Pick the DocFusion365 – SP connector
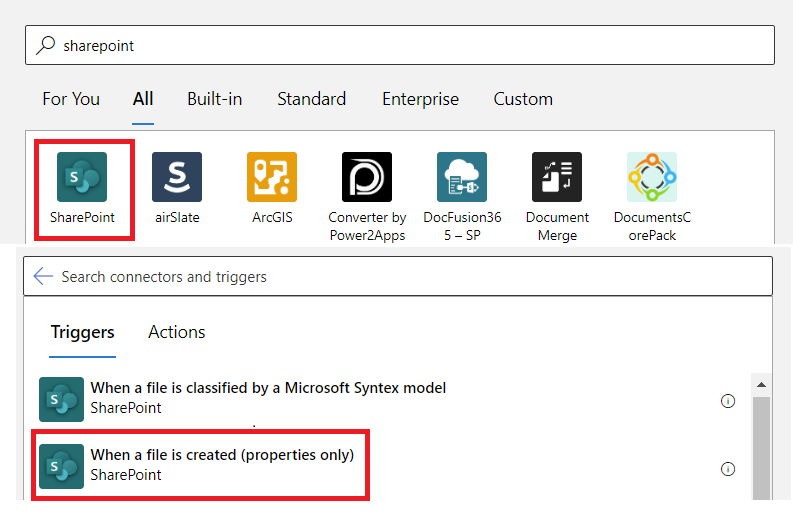Viewport: 793px width, 532px height. pos(462,178)
